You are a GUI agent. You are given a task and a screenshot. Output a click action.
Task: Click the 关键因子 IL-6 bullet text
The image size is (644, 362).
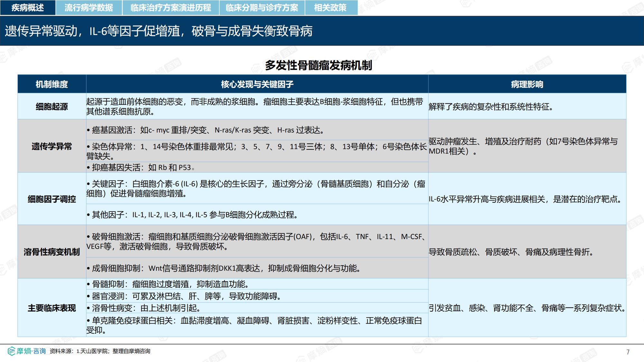pos(256,189)
